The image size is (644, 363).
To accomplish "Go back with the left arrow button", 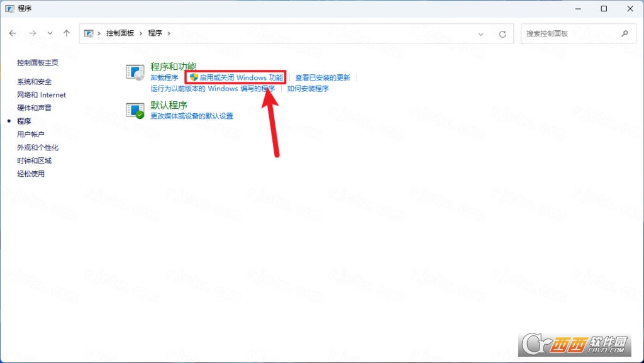I will point(13,33).
